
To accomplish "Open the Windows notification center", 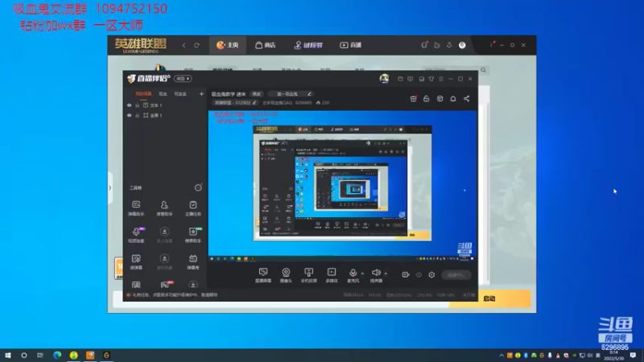I will pos(634,356).
